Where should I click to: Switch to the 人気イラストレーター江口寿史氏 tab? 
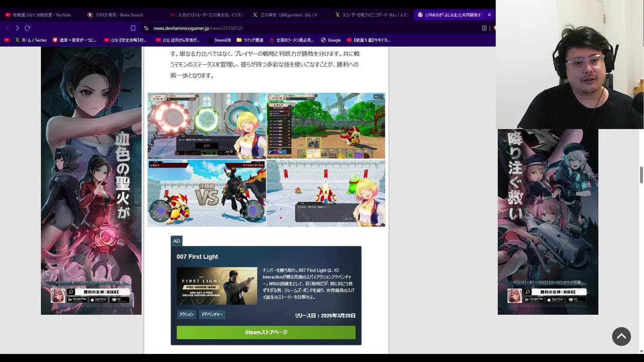coord(207,15)
